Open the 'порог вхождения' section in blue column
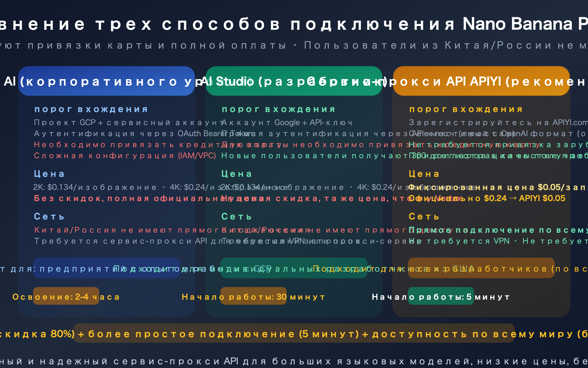 (x=91, y=109)
